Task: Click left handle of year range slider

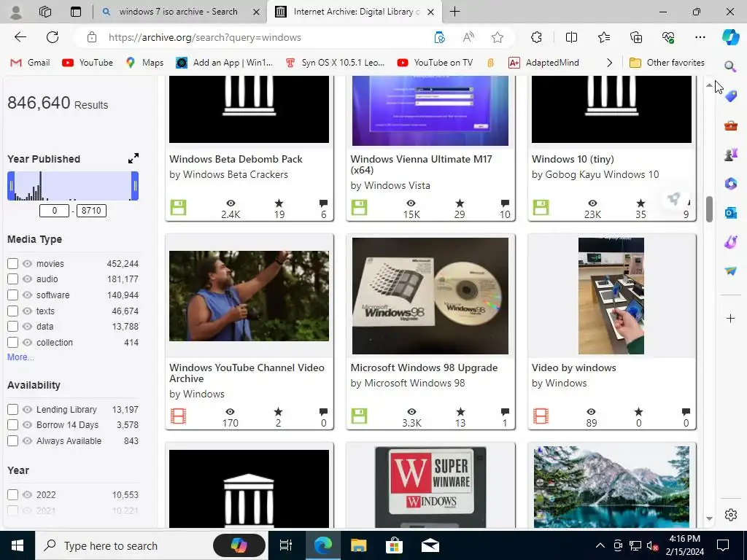Action: [11, 186]
